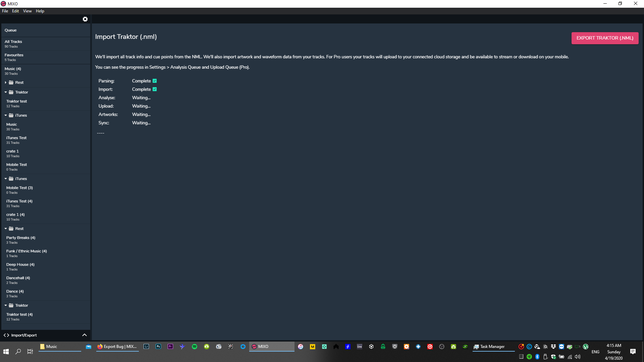
Task: Click the Wi-Fi network tray icon
Action: tap(570, 357)
